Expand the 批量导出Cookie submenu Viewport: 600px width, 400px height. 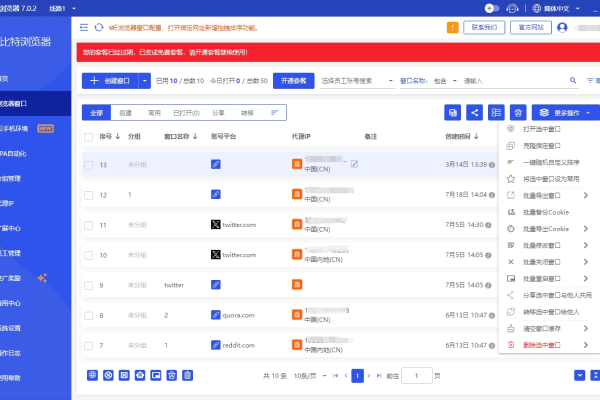point(586,229)
